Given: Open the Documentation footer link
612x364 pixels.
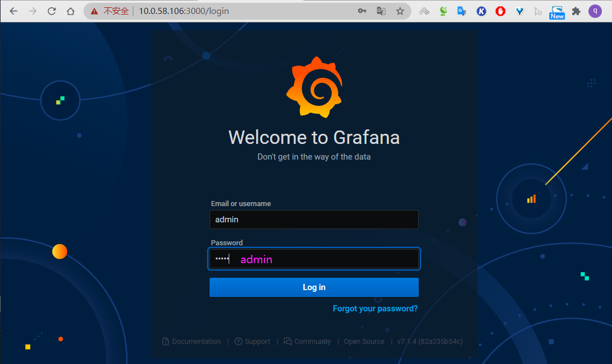Looking at the screenshot, I should tap(191, 342).
